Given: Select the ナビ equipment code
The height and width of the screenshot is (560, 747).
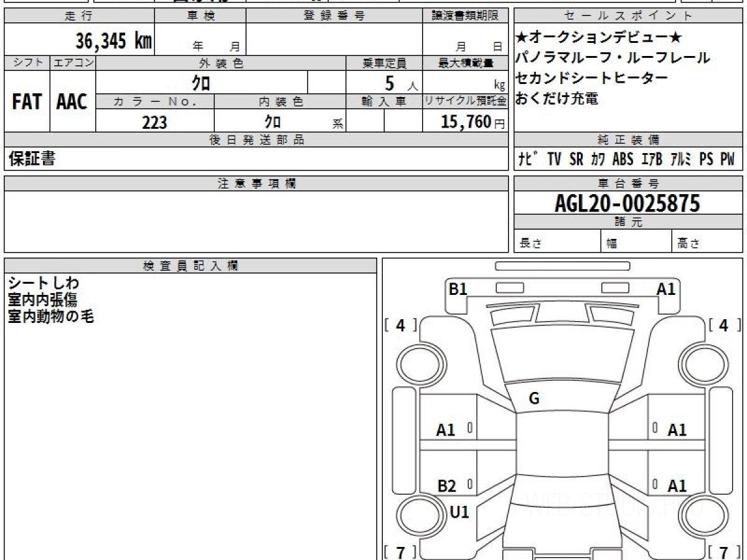Looking at the screenshot, I should [x=529, y=159].
